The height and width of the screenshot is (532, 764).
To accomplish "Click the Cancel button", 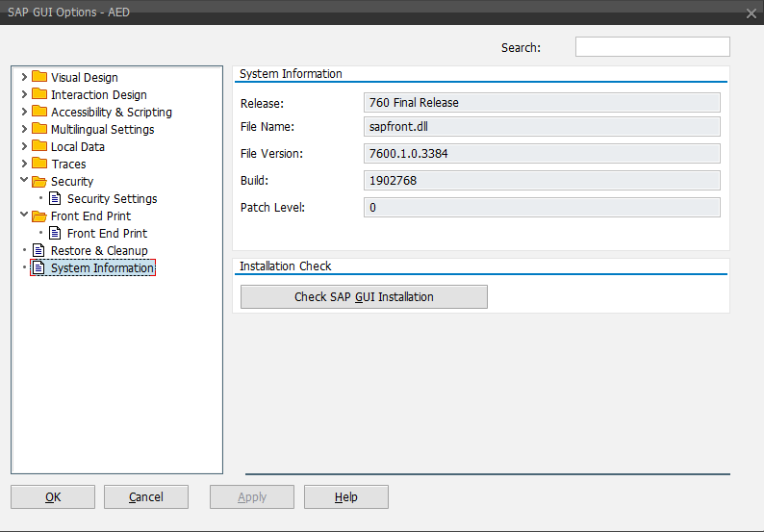I will point(145,496).
